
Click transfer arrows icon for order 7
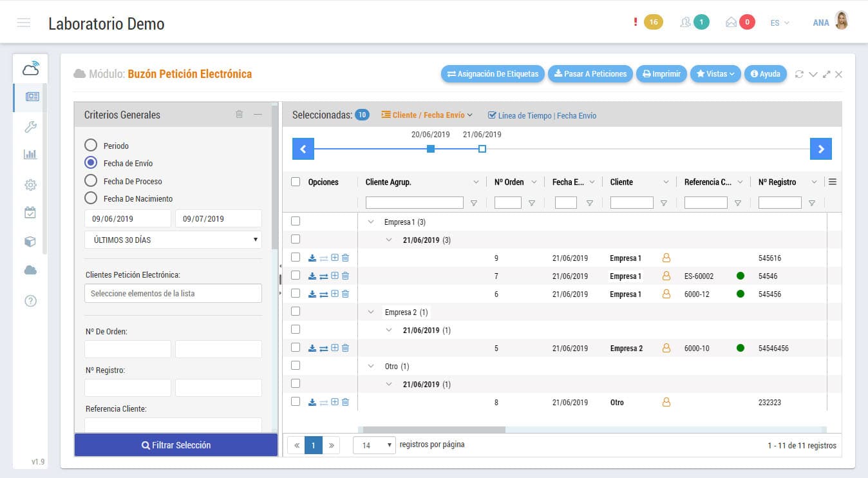coord(324,276)
